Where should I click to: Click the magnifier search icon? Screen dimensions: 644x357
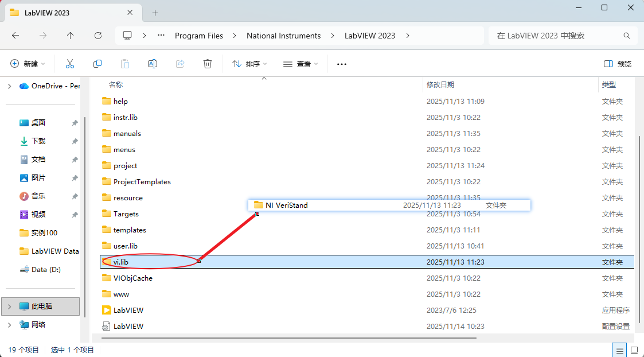pyautogui.click(x=626, y=36)
